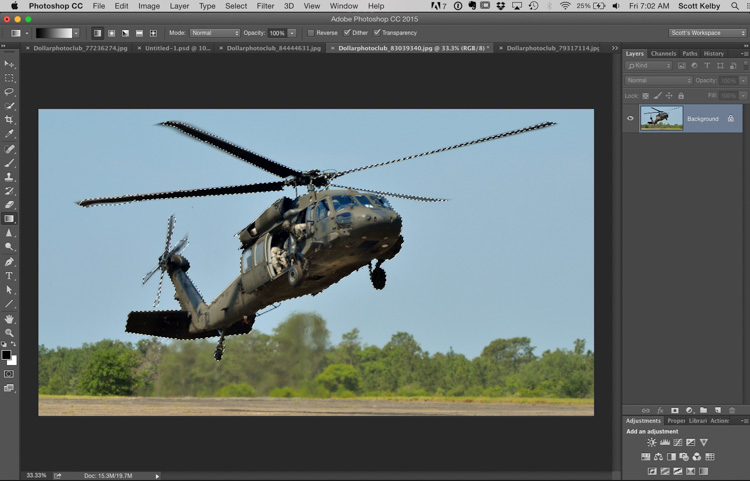Open the Filter menu
This screenshot has height=481, width=750.
point(265,6)
